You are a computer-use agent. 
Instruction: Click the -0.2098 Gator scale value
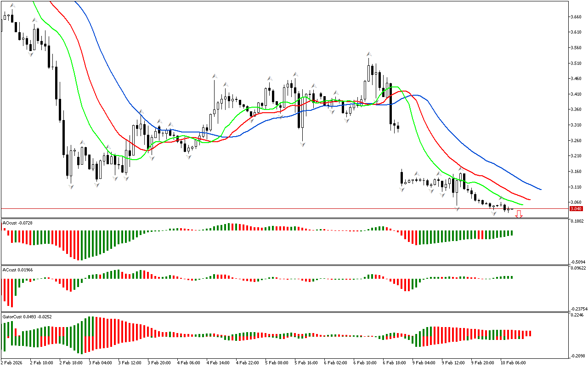coord(578,356)
